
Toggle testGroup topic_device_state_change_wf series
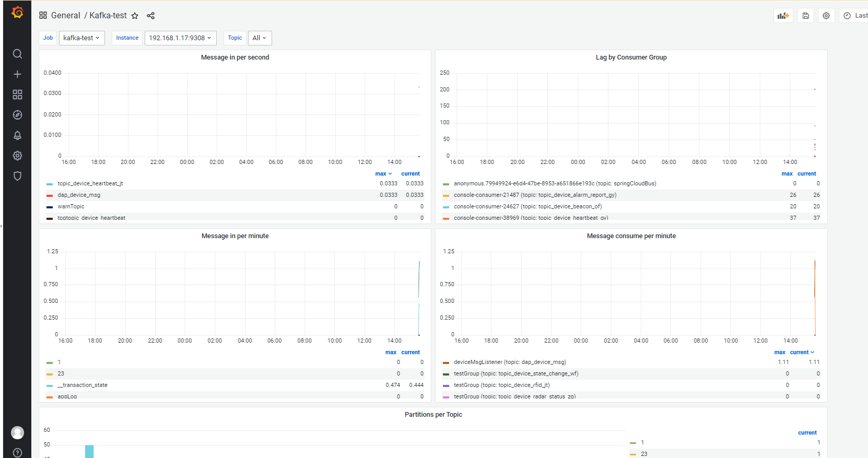click(x=516, y=374)
